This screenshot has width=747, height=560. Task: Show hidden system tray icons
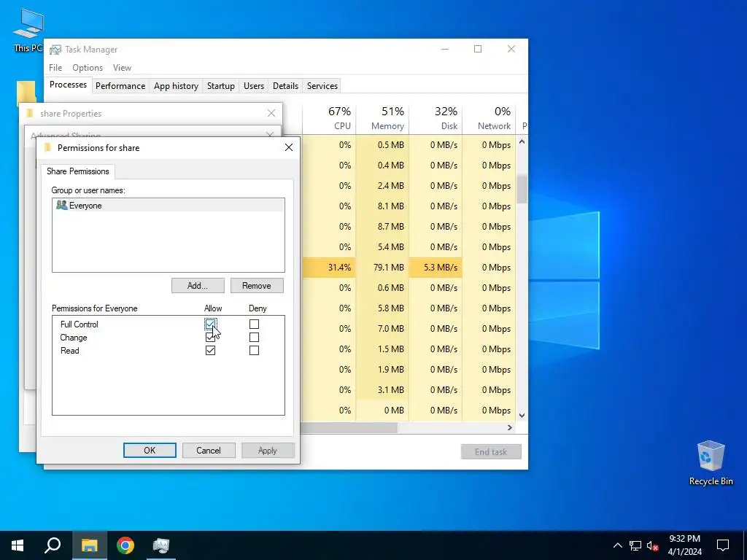tap(617, 545)
